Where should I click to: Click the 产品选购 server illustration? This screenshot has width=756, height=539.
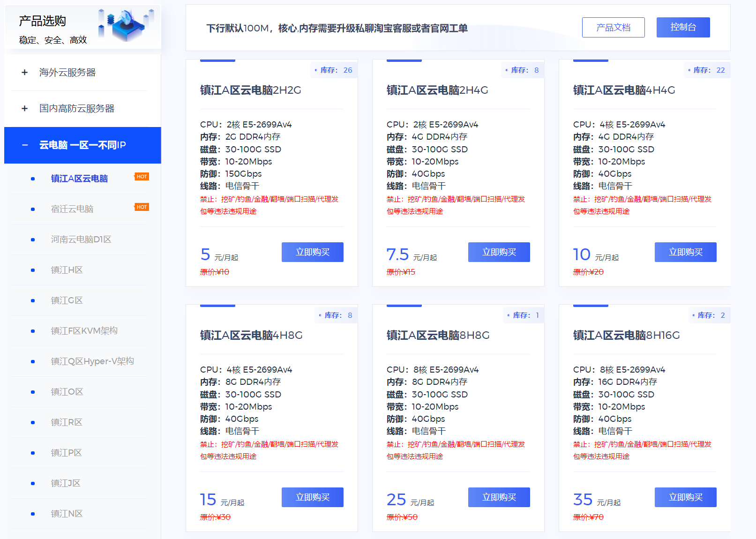tap(126, 25)
